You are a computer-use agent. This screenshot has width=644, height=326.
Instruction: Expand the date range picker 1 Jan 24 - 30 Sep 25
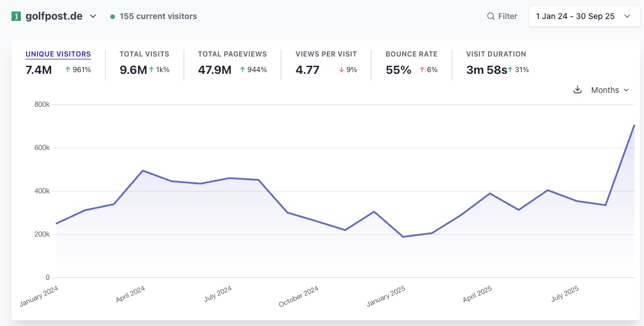tap(583, 16)
